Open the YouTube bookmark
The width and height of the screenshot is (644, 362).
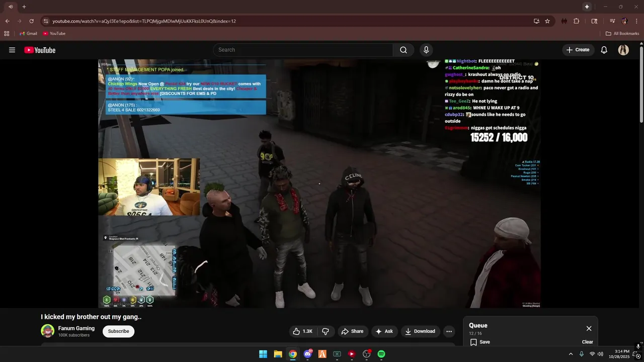(x=54, y=34)
